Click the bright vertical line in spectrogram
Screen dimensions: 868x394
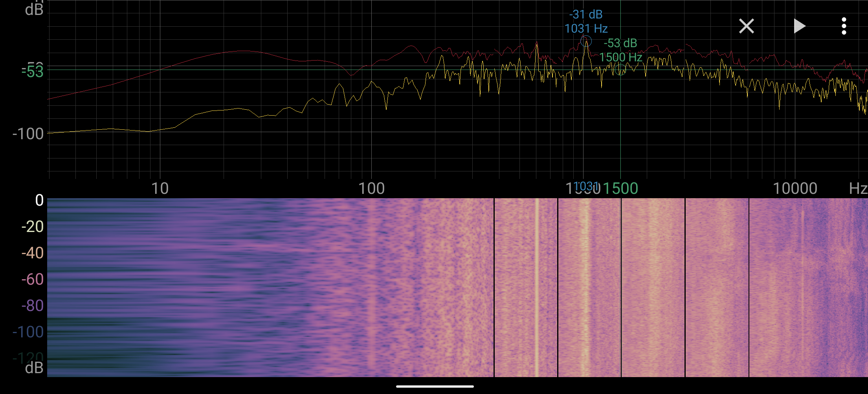(537, 287)
